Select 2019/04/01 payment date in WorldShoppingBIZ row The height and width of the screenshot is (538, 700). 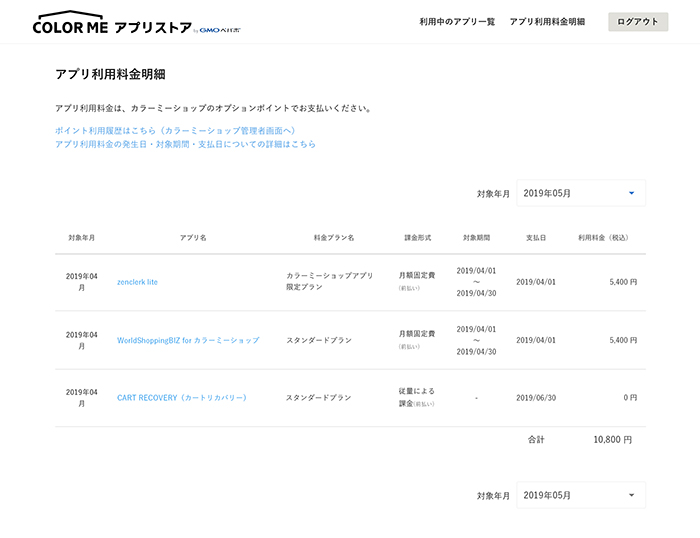pos(536,340)
